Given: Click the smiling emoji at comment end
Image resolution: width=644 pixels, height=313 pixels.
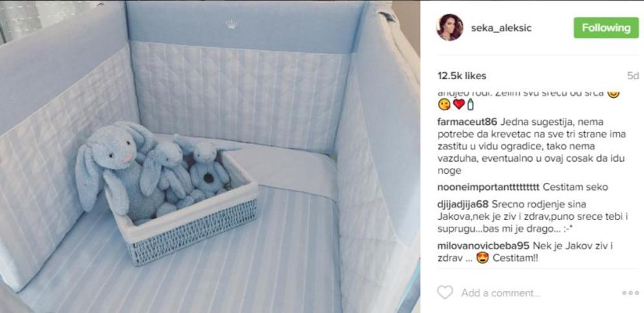Looking at the screenshot, I should coord(614,93).
